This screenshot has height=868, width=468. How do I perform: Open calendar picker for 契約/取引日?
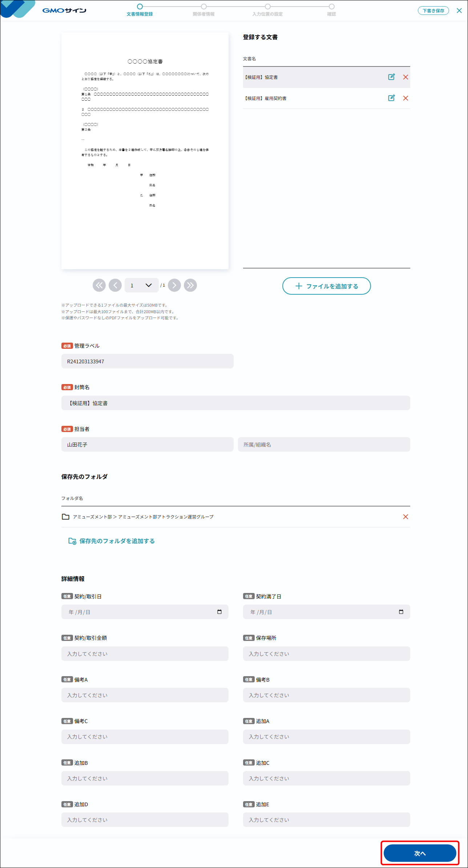coord(219,612)
